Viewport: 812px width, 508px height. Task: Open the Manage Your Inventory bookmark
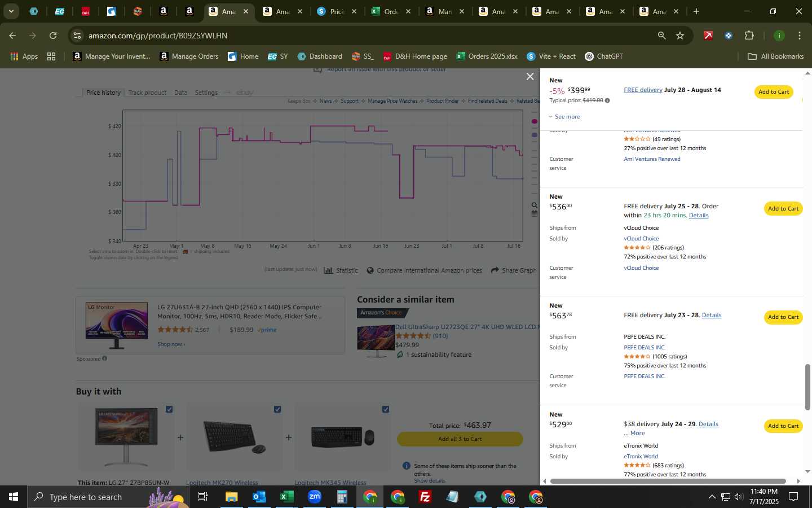coord(112,56)
